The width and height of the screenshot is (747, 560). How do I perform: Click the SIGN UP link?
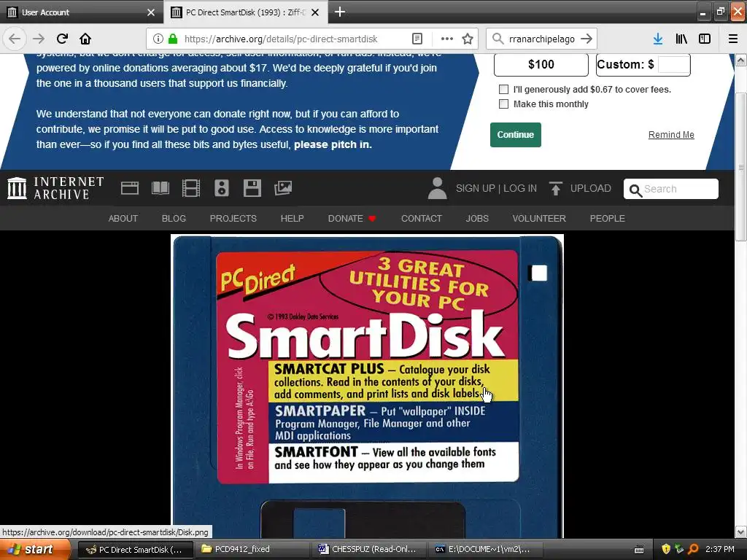(x=476, y=189)
